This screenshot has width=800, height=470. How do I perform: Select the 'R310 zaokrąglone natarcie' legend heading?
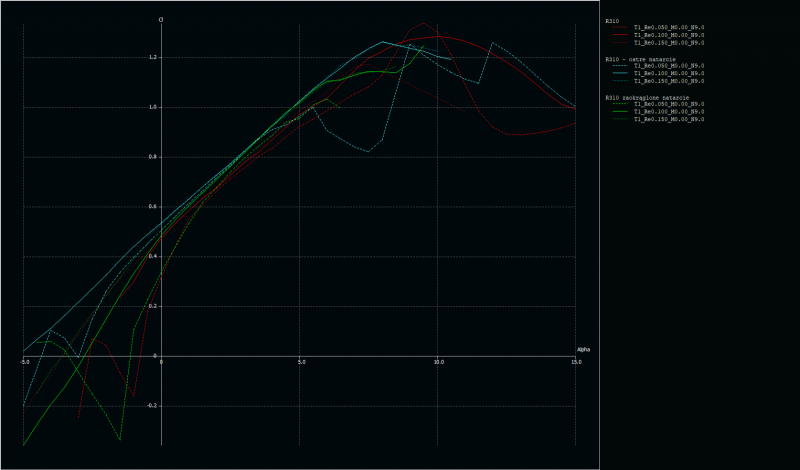646,98
